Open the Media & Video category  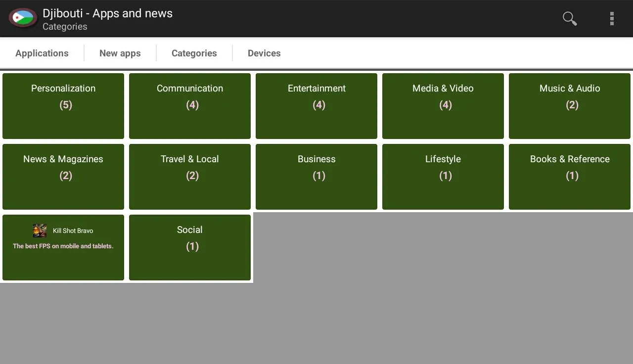(443, 106)
